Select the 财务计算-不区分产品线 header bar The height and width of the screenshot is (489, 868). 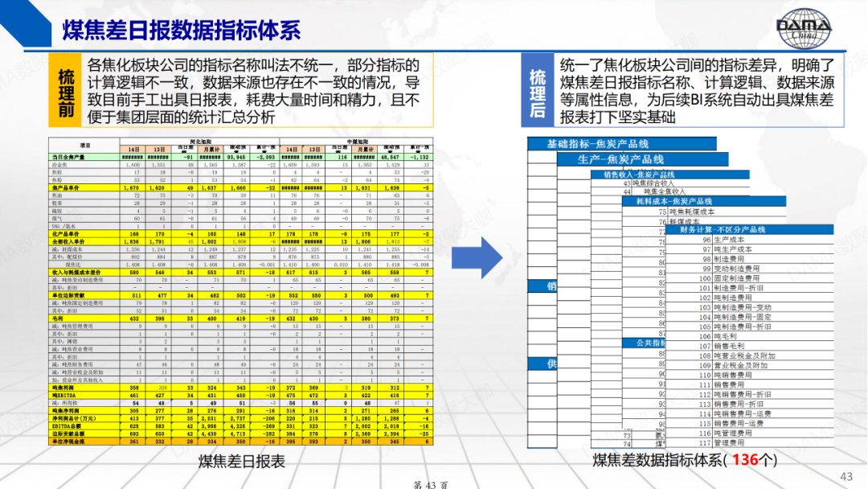tap(749, 229)
